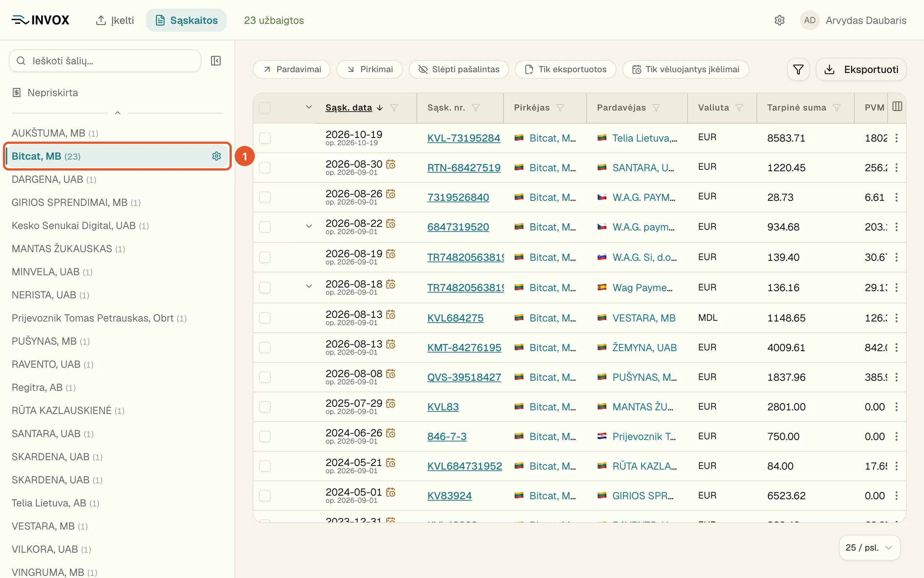Tick the select-all header checkbox
Viewport: 924px width, 578px height.
point(265,108)
